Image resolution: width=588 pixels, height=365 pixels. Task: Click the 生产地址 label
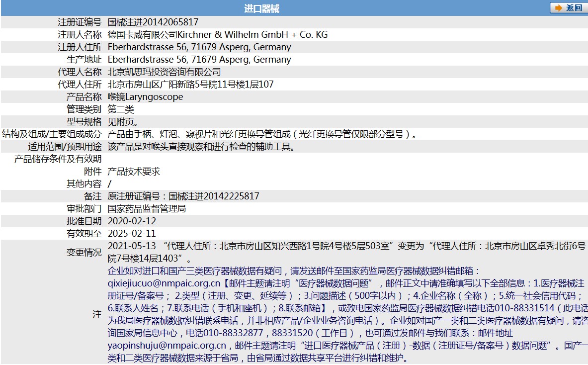click(84, 59)
